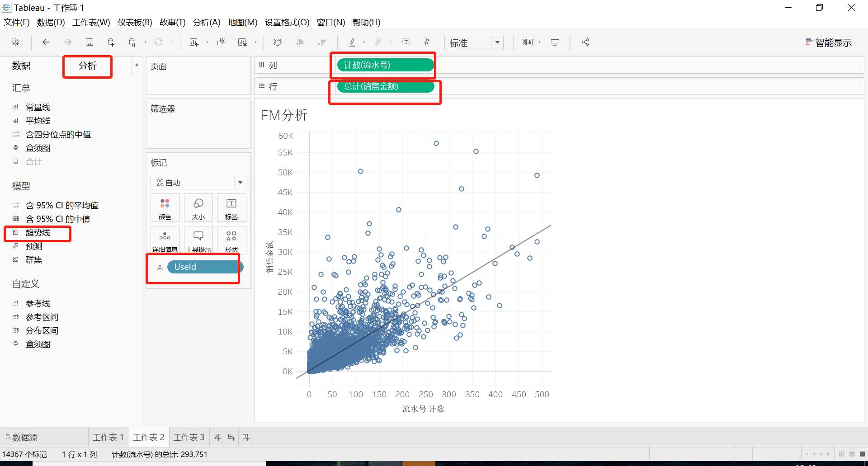Click the highlight pen icon
The width and height of the screenshot is (868, 466).
pyautogui.click(x=352, y=42)
